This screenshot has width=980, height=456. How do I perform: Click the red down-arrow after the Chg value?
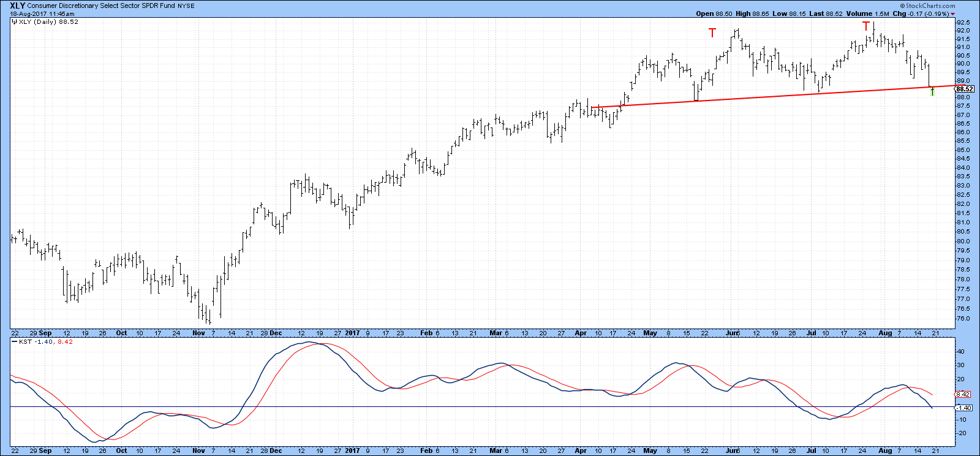[x=952, y=14]
